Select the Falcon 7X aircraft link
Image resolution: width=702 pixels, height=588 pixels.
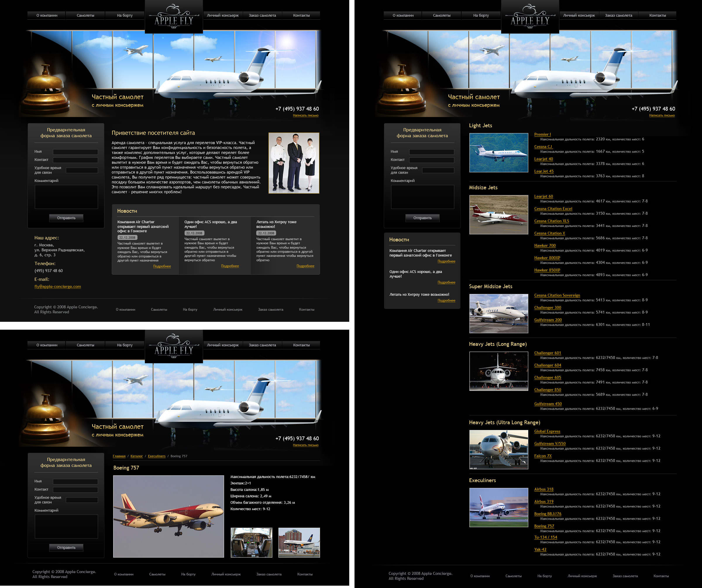point(543,456)
